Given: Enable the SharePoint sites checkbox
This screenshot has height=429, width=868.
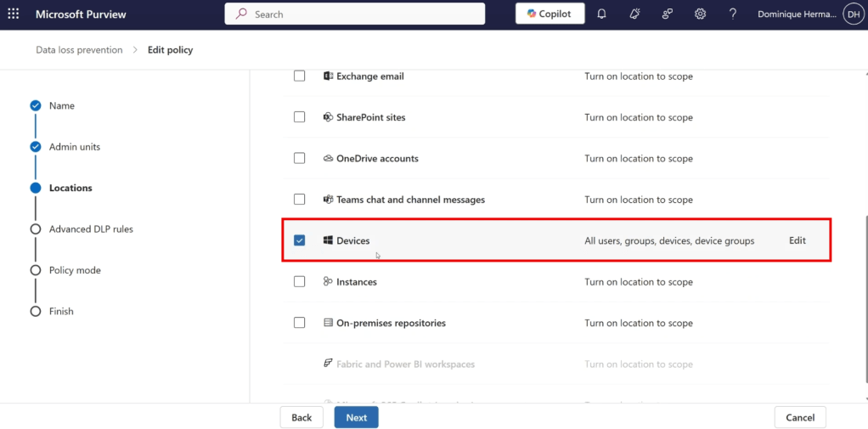Looking at the screenshot, I should tap(299, 117).
